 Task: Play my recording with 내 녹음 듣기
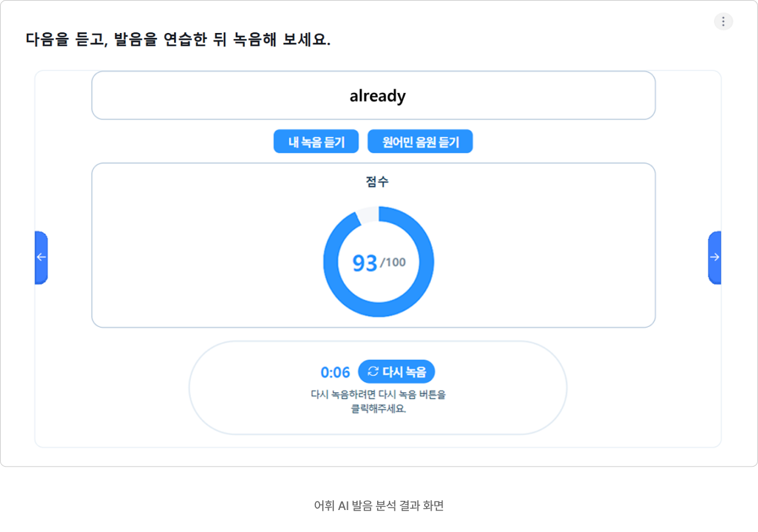point(316,142)
